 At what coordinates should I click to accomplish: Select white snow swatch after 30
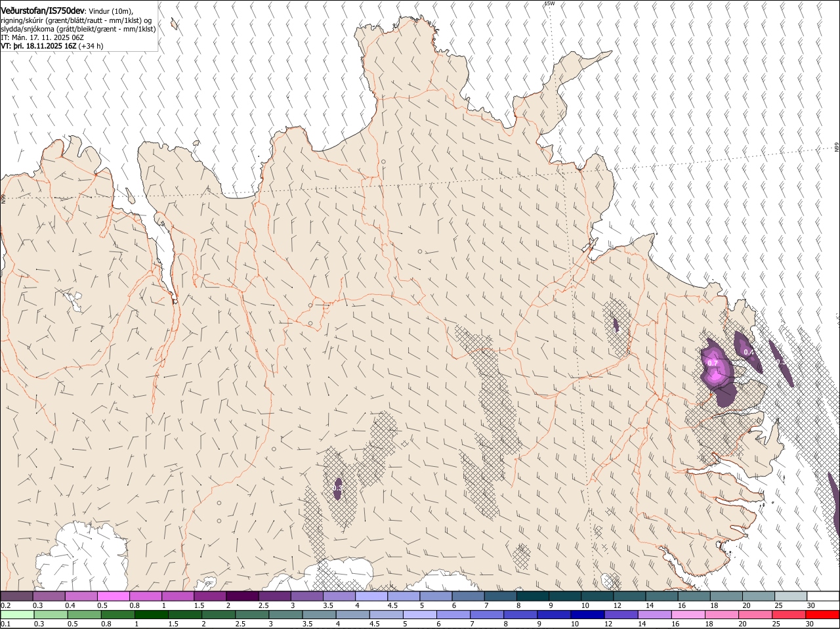[823, 596]
